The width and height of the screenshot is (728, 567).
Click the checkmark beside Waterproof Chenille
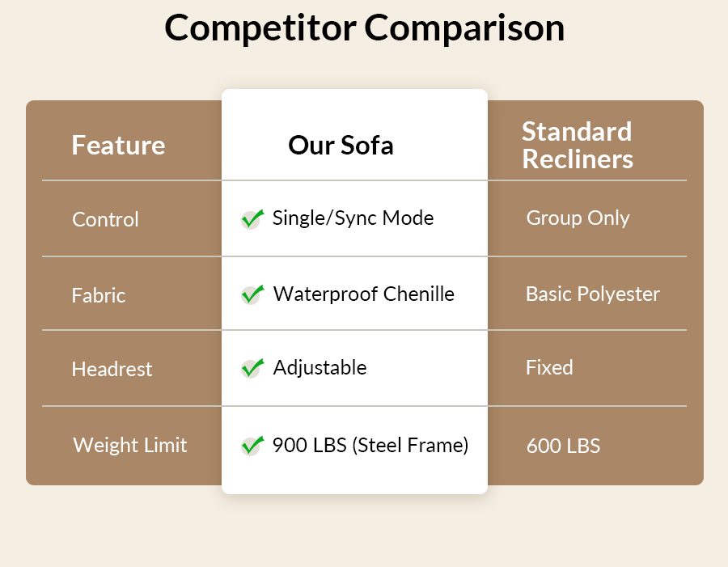(253, 294)
